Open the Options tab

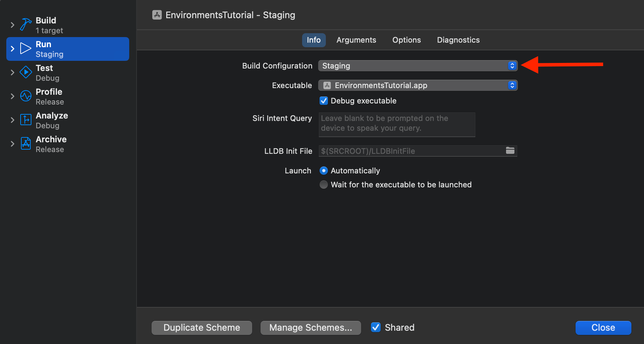(407, 40)
